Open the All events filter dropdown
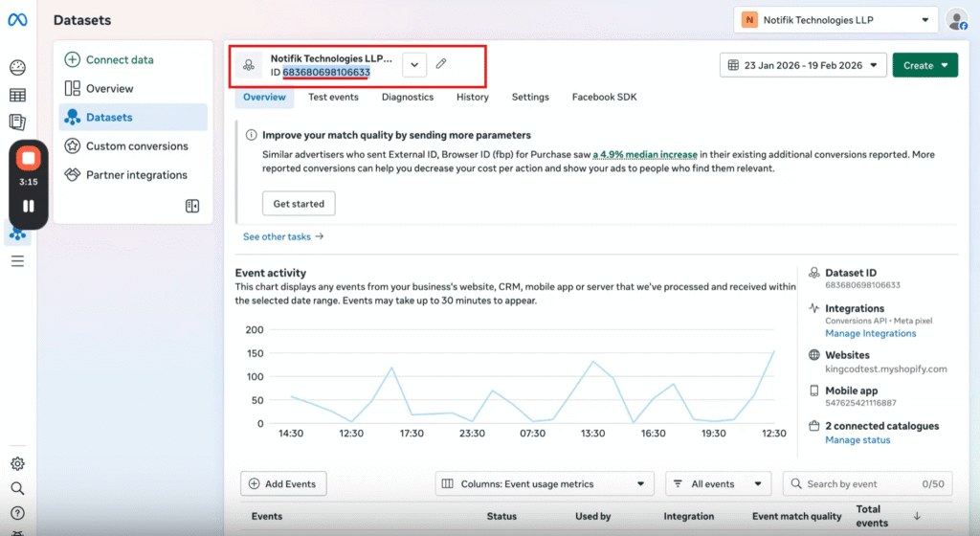Image resolution: width=980 pixels, height=536 pixels. coord(718,484)
